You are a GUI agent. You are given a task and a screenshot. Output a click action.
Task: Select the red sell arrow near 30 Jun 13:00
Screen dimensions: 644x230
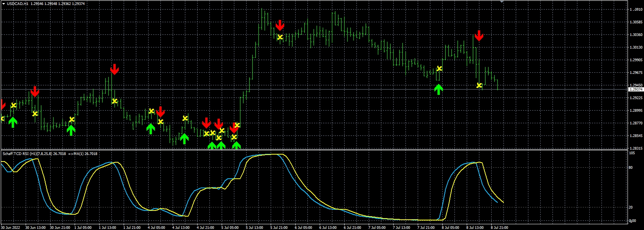coord(35,91)
